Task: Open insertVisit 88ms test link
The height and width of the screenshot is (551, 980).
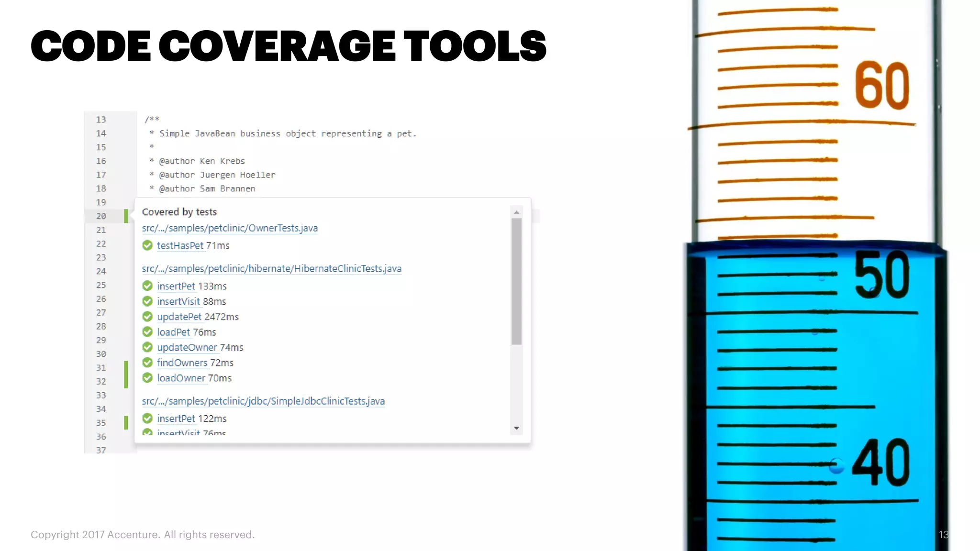Action: click(178, 302)
